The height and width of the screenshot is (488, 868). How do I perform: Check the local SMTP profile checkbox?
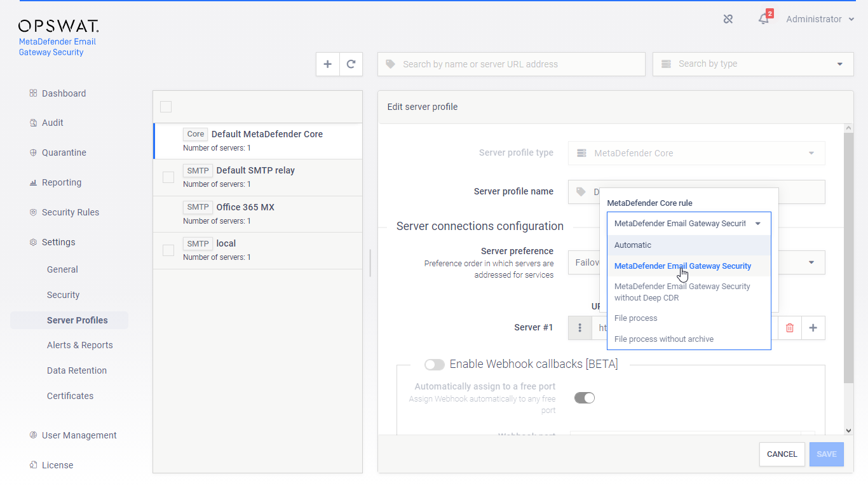point(168,250)
